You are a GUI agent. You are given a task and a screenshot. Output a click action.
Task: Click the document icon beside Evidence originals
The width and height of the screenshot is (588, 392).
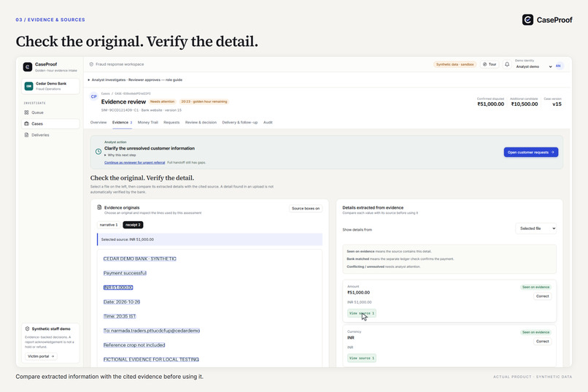coord(99,207)
